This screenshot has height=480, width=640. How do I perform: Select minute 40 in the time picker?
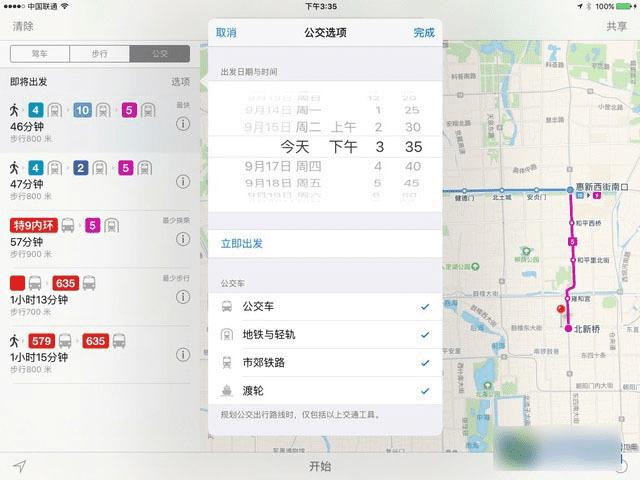[x=413, y=166]
